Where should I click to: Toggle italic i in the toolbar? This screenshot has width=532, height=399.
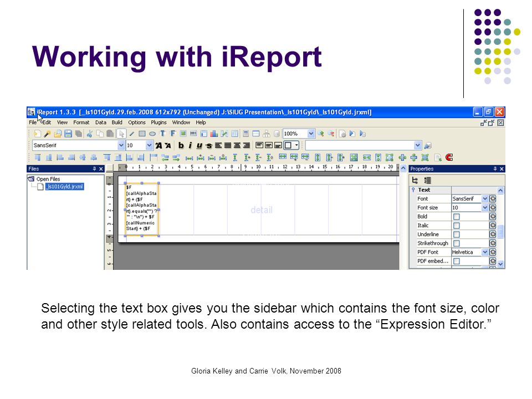190,146
